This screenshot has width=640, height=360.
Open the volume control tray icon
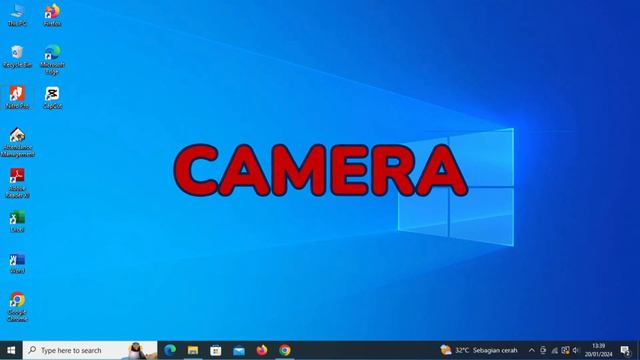pos(576,350)
